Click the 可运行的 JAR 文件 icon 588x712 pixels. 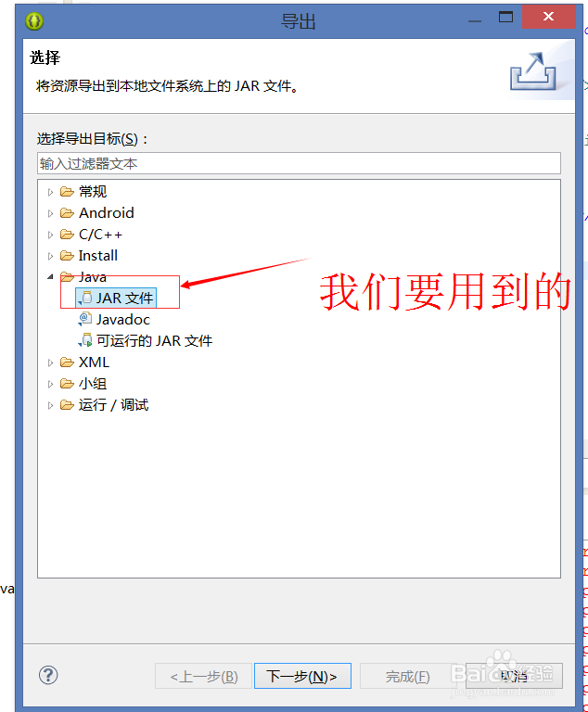point(85,340)
